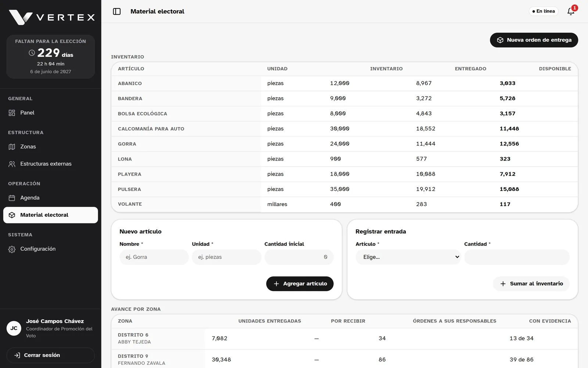Viewport: 588px width, 368px height.
Task: Open the notifications bell
Action: point(571,11)
